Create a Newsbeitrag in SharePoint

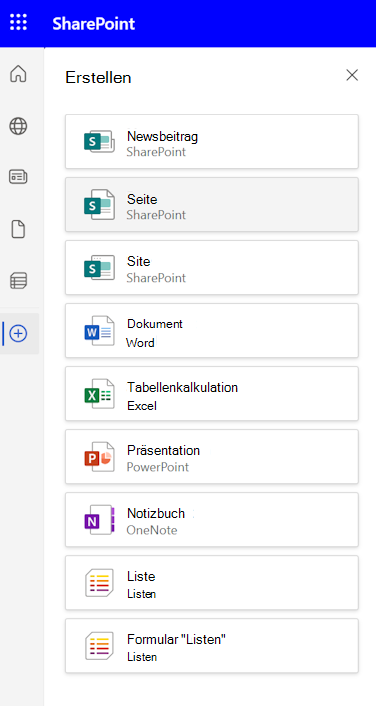click(x=212, y=142)
